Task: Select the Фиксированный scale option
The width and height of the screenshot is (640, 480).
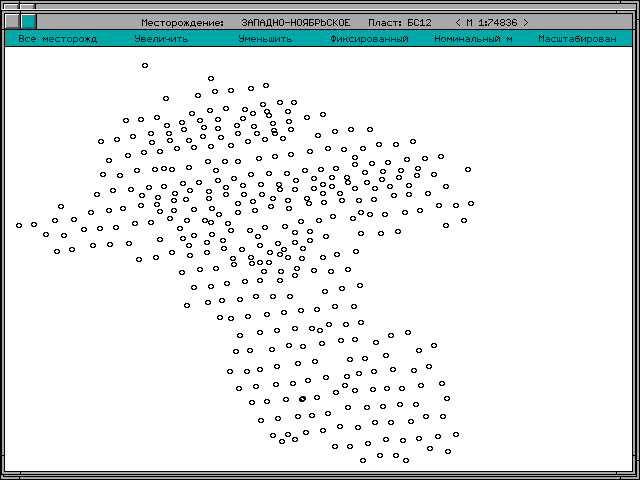Action: [x=369, y=39]
